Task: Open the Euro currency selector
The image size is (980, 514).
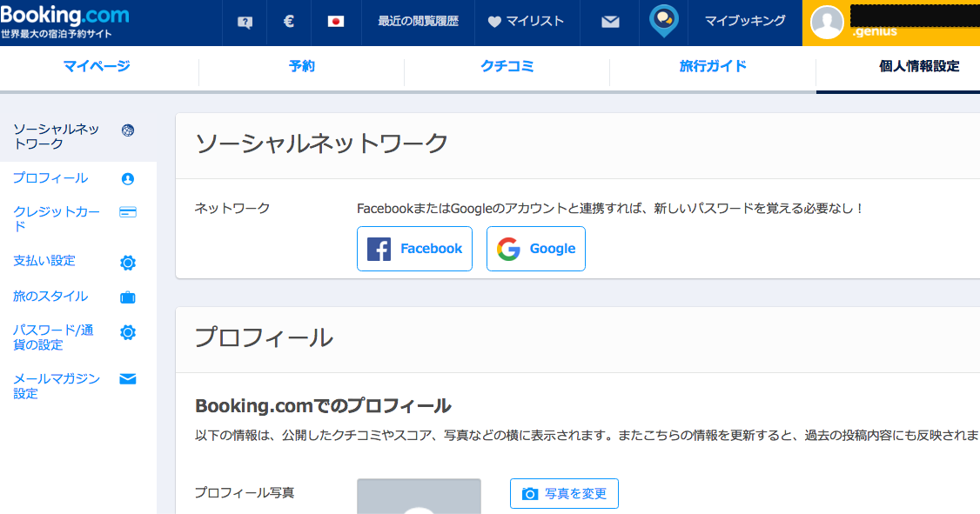Action: (289, 22)
